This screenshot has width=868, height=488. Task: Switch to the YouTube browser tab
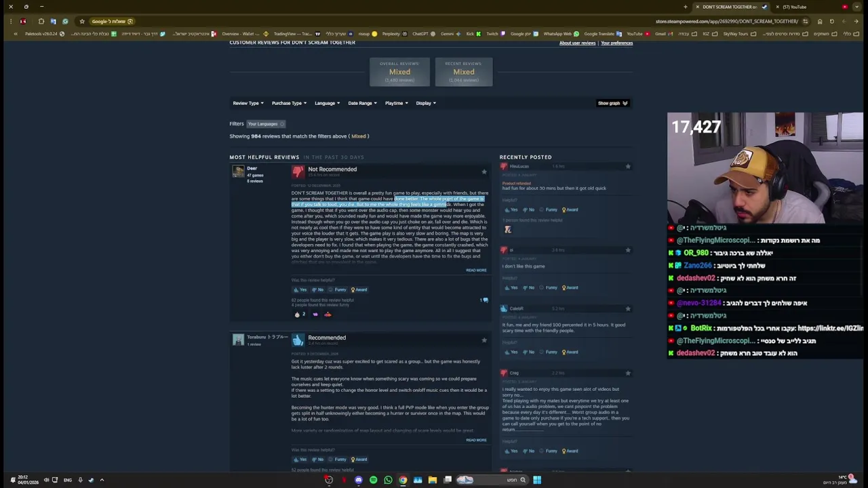811,7
